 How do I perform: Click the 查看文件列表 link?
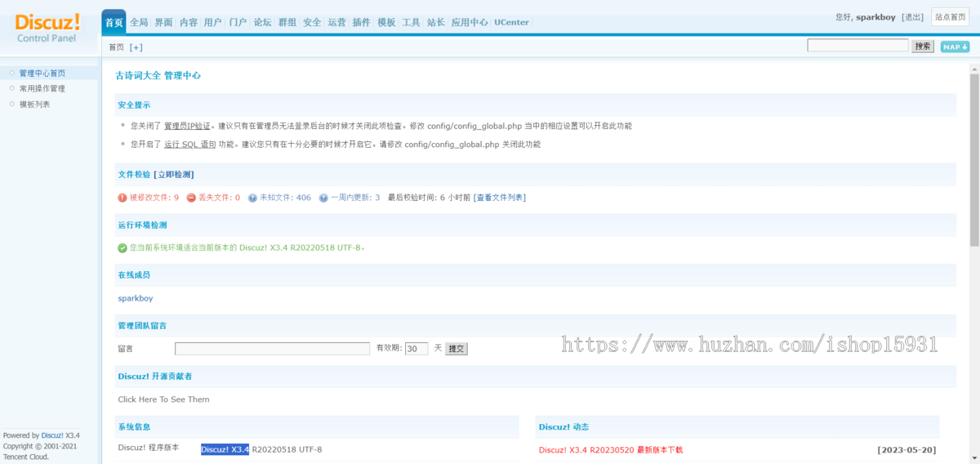coord(500,198)
